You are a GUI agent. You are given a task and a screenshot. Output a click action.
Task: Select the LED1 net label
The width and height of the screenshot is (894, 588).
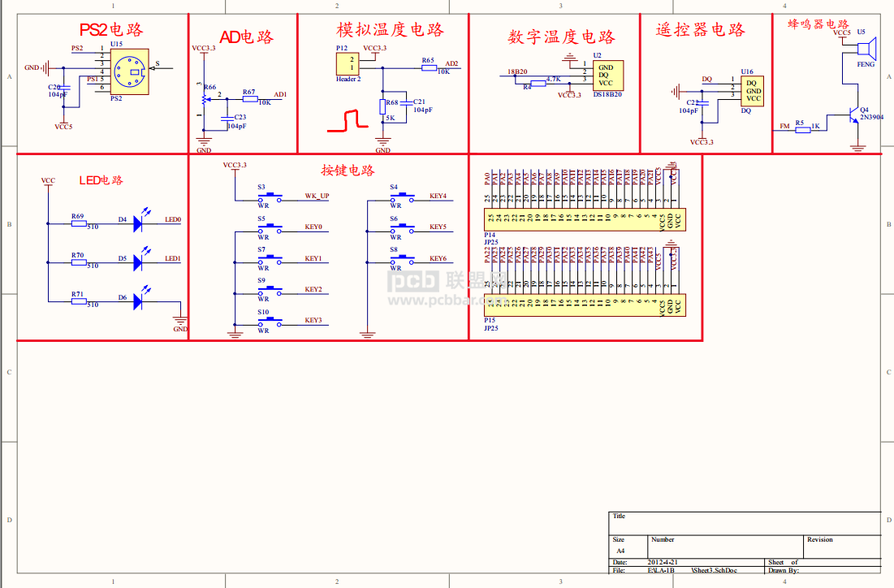(173, 258)
